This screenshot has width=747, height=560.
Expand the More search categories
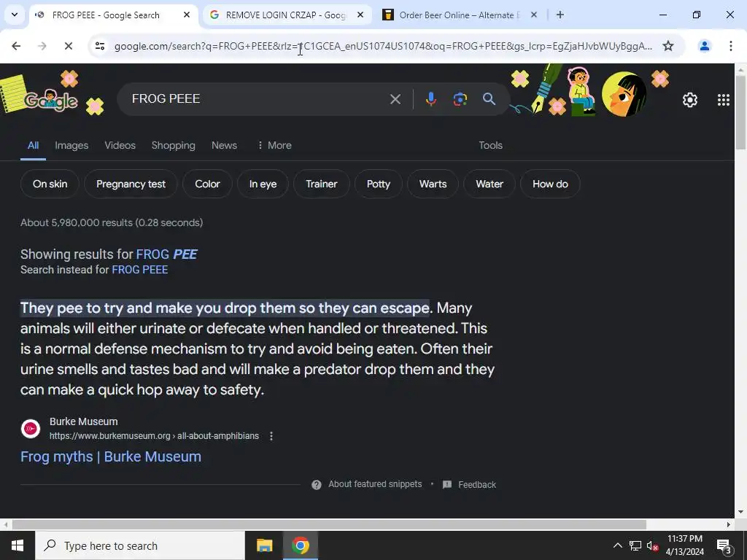coord(274,145)
